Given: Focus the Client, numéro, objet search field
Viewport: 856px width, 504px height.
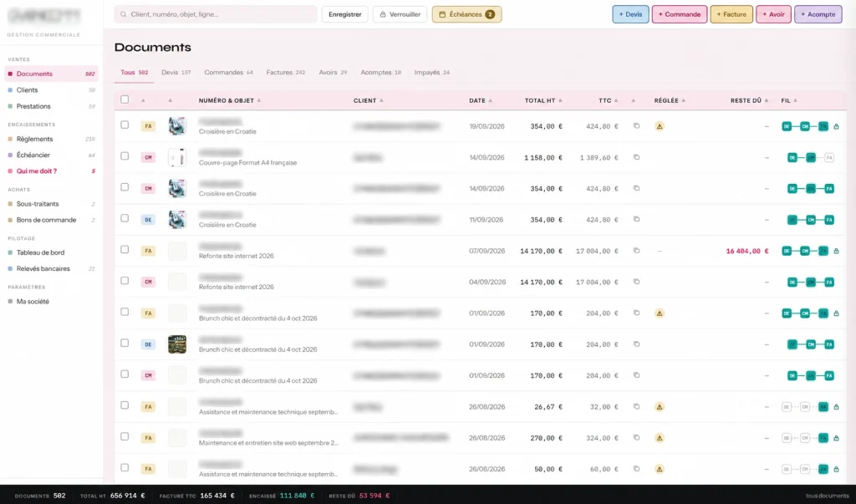Looking at the screenshot, I should (216, 14).
